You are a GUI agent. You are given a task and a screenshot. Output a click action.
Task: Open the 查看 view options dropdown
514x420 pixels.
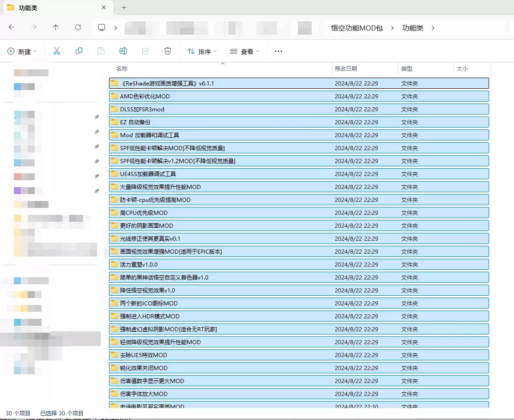click(x=244, y=51)
